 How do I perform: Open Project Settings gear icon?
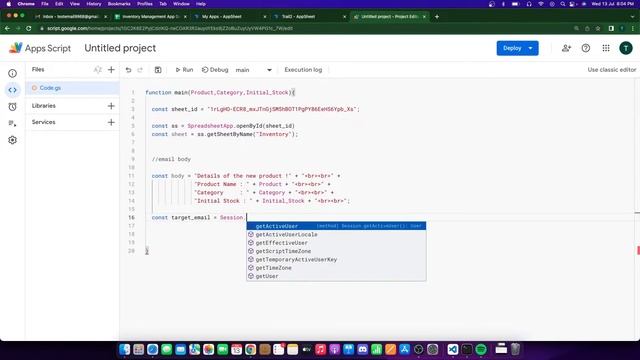point(13,140)
